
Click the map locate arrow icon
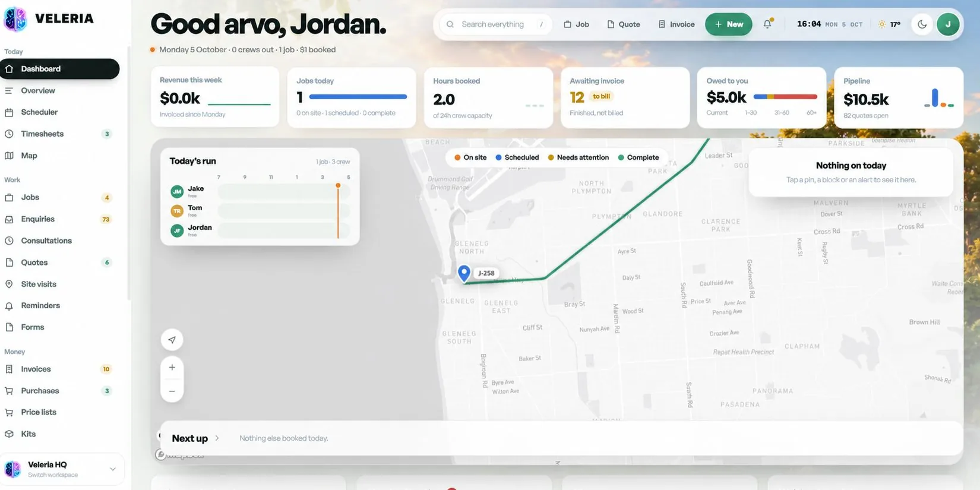tap(172, 340)
